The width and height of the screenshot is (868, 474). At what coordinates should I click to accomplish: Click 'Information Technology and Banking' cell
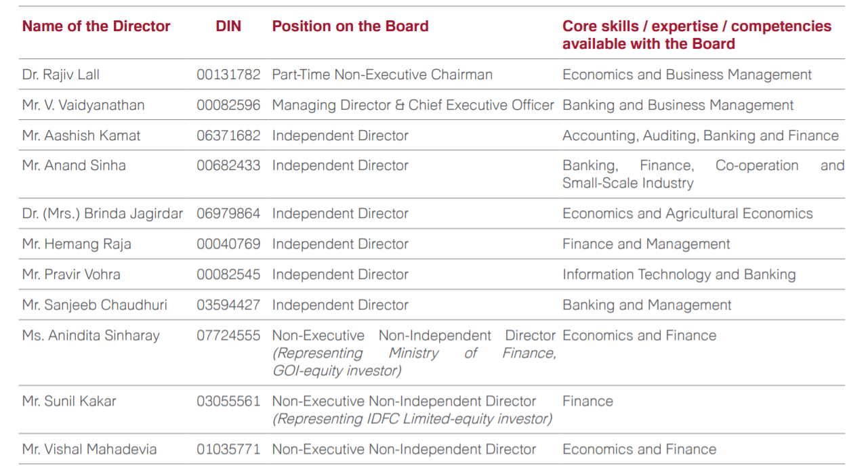coord(679,274)
